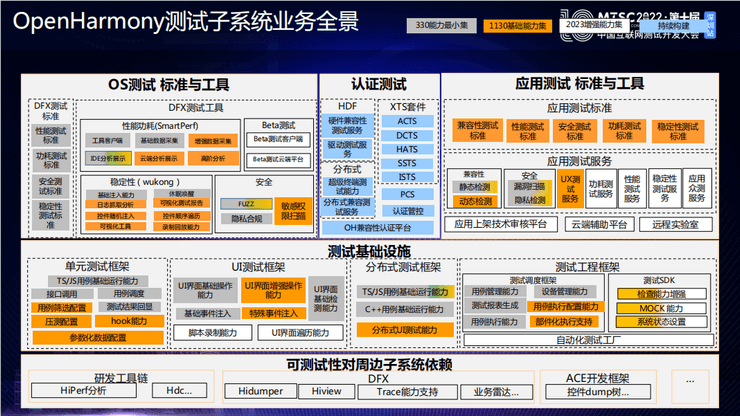The image size is (740, 416).
Task: Click the '控件dump树...' box
Action: click(x=597, y=392)
